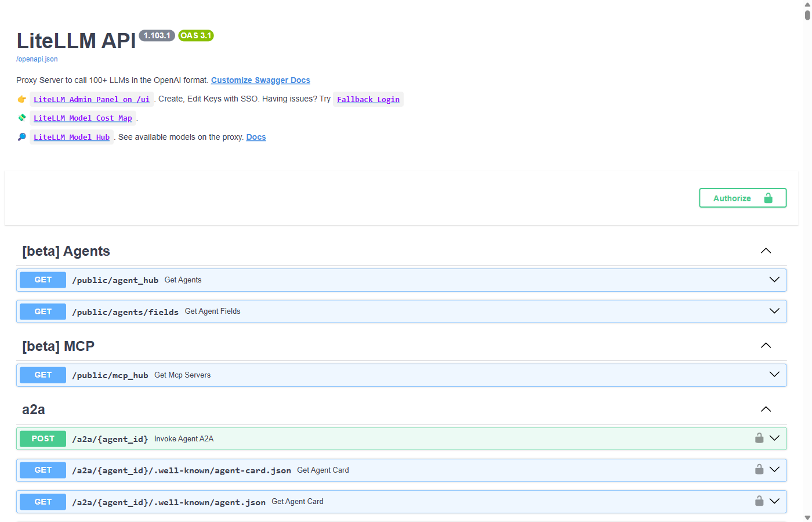Screen dimensions: 812x522
Task: Collapse the a2a section
Action: [x=766, y=409]
